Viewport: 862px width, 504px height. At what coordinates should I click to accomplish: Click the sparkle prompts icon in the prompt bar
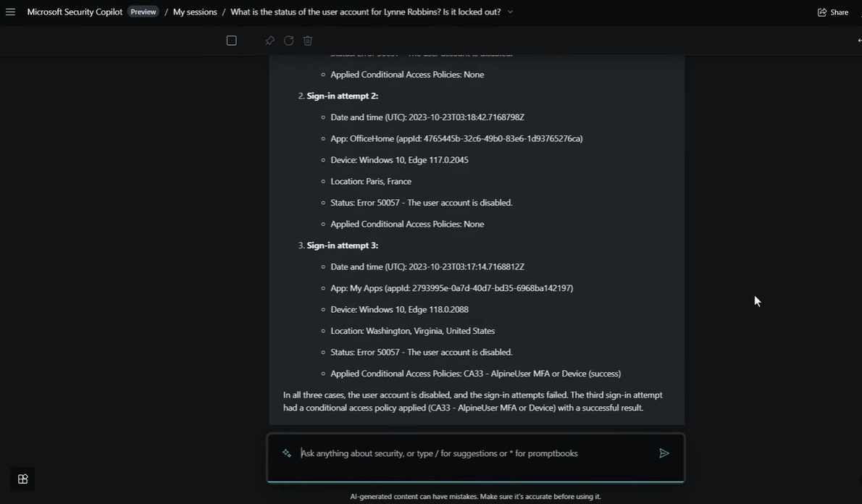tap(287, 453)
